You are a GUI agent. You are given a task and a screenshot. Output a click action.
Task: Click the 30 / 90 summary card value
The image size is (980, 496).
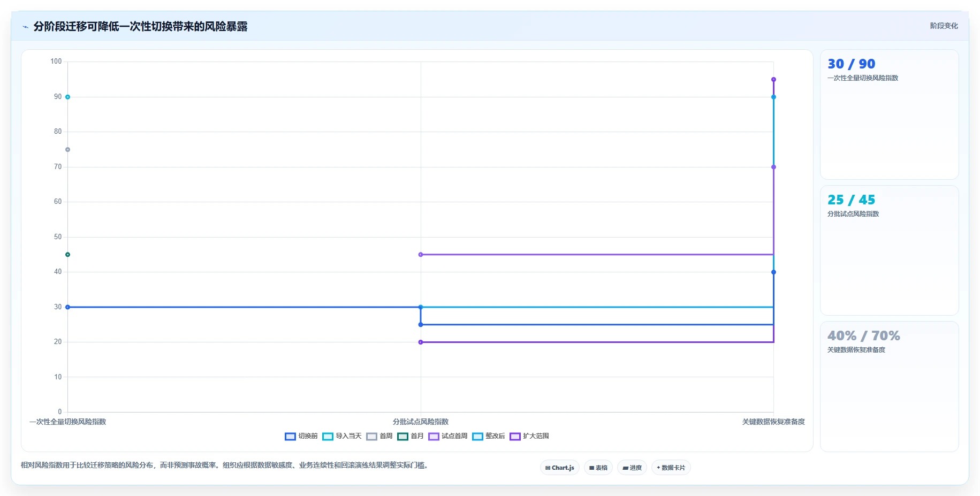point(851,64)
